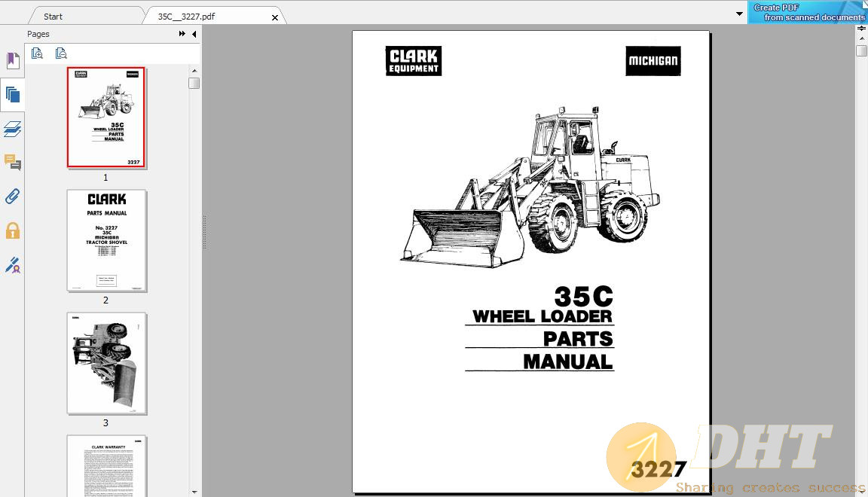
Task: Select the 35C__3227.pdf tab
Action: [187, 17]
